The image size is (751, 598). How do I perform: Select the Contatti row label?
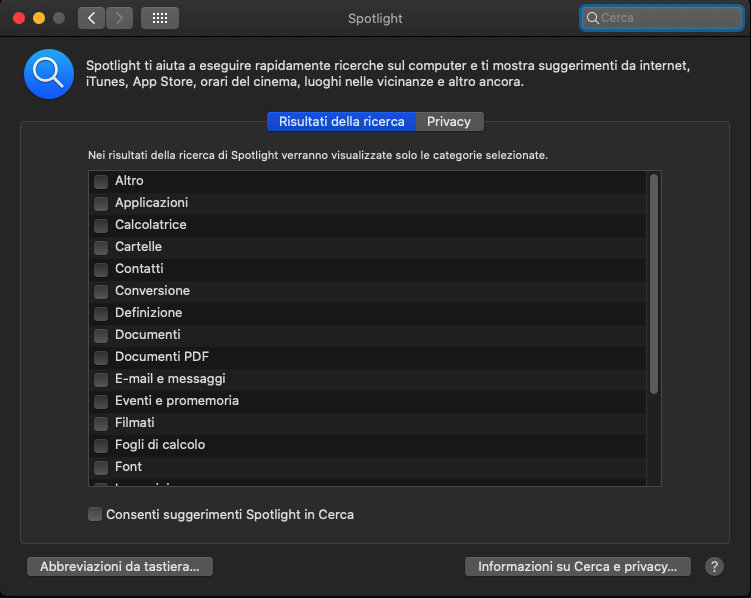(139, 269)
